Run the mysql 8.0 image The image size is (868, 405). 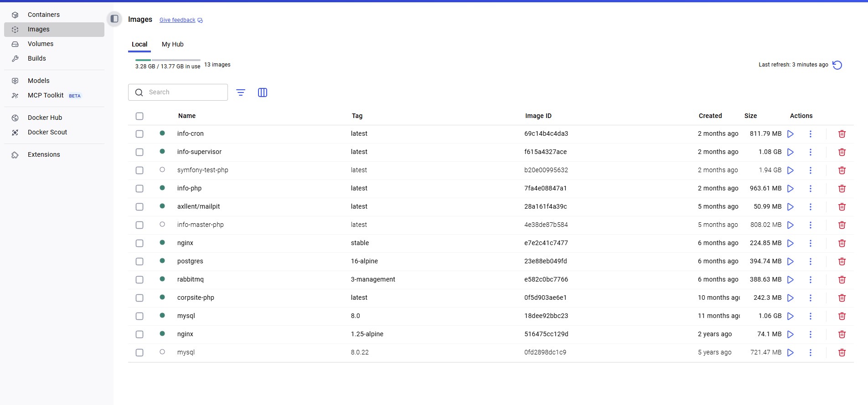tap(790, 316)
